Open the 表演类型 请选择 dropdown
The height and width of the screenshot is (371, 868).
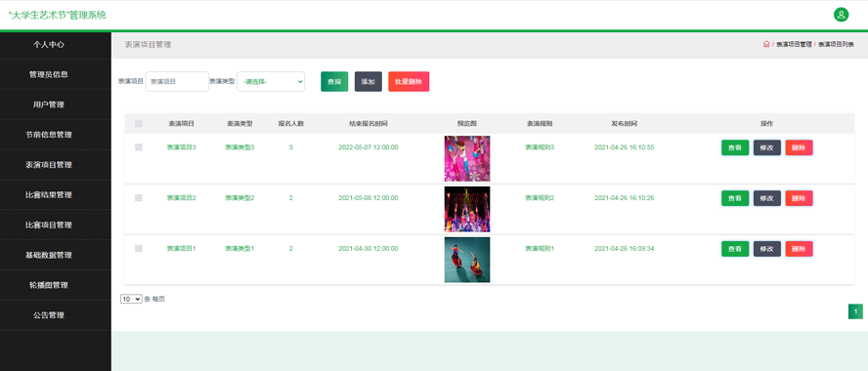pyautogui.click(x=271, y=81)
